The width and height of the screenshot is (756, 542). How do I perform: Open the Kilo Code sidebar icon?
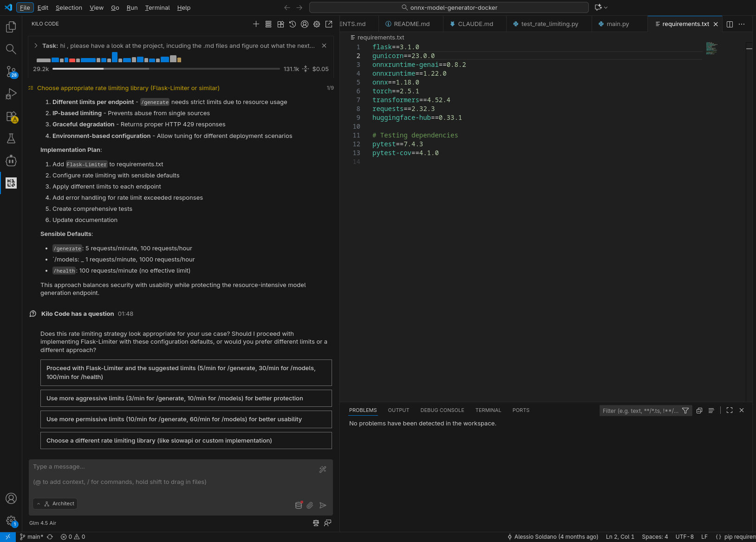pyautogui.click(x=11, y=183)
